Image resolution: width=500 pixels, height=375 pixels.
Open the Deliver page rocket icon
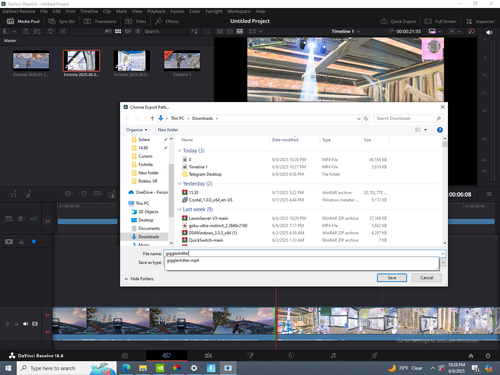pyautogui.click(x=375, y=355)
